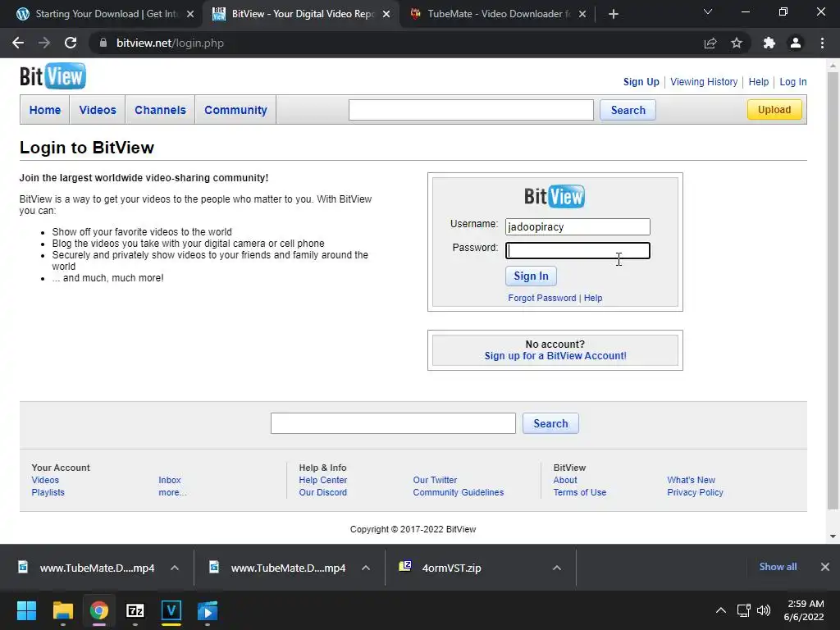Click the top search text field
This screenshot has width=840, height=630.
click(471, 110)
